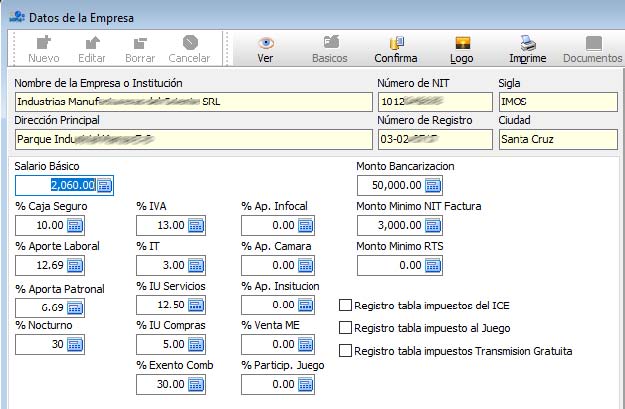Click the Nuevo toolbar icon
The height and width of the screenshot is (409, 625).
(x=44, y=42)
